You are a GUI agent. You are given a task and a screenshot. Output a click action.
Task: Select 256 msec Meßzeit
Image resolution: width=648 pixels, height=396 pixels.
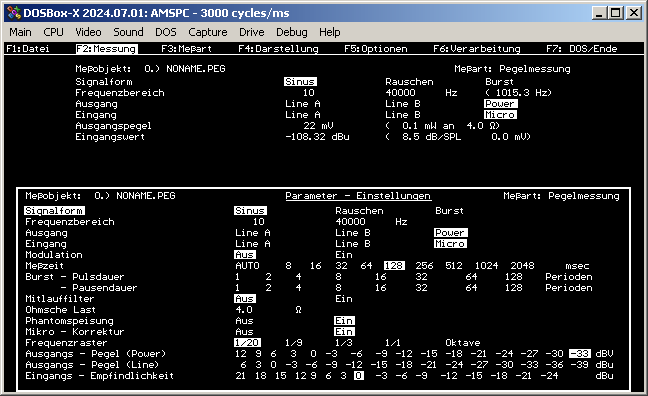pos(424,266)
